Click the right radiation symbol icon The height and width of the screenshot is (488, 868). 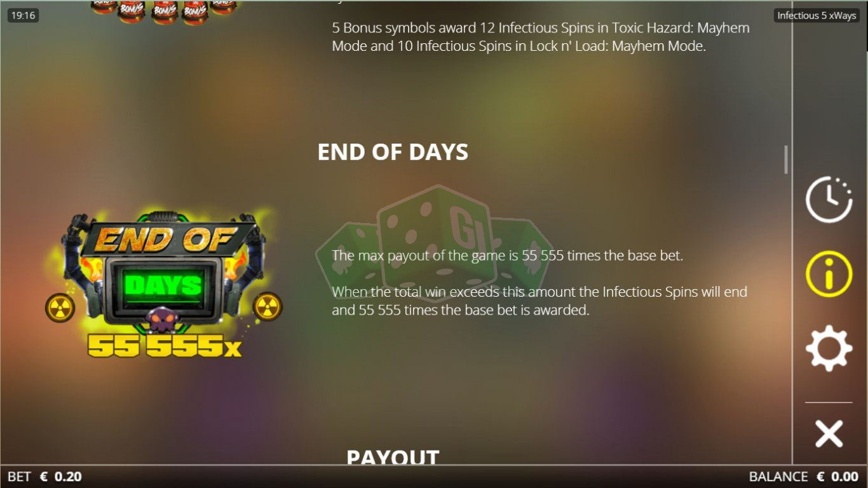(x=268, y=307)
